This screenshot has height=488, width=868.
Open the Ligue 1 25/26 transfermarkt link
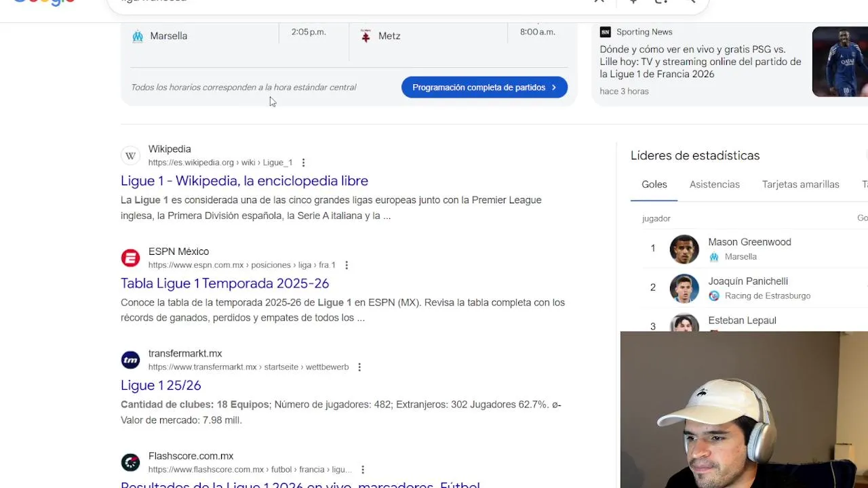[161, 386]
